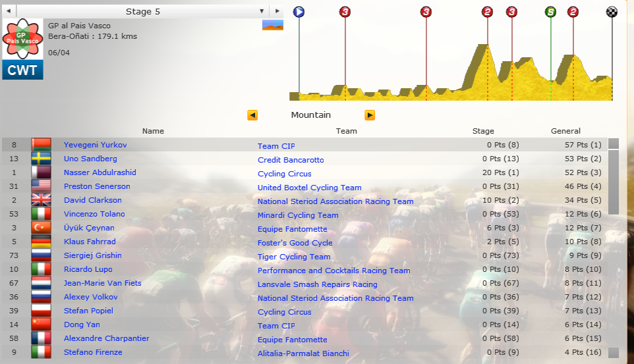This screenshot has width=634, height=364.
Task: Open the Alitalia-Parmalat Bianchi team page
Action: click(x=303, y=353)
